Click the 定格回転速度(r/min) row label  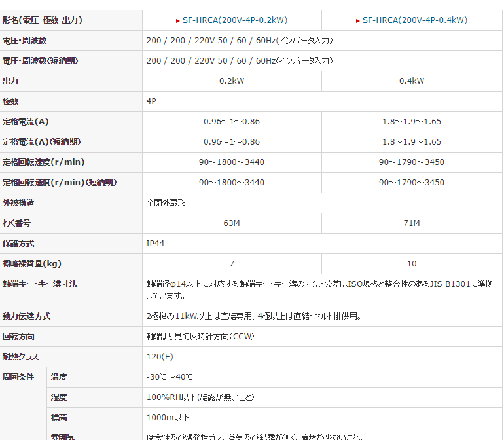click(43, 162)
